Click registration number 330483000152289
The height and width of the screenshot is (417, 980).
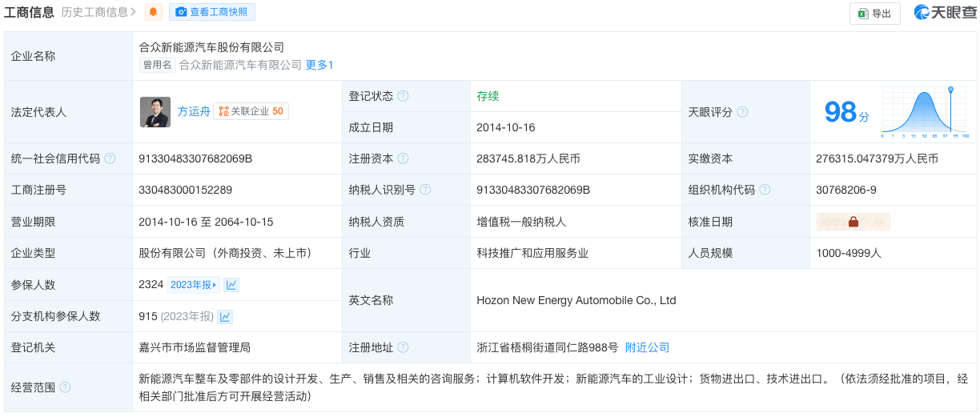[186, 190]
